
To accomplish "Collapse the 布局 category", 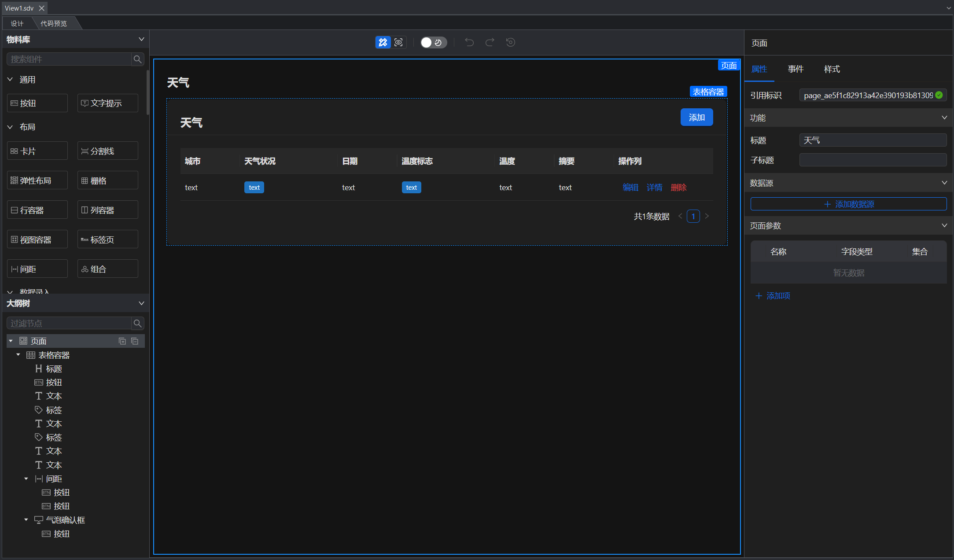I will click(x=10, y=127).
